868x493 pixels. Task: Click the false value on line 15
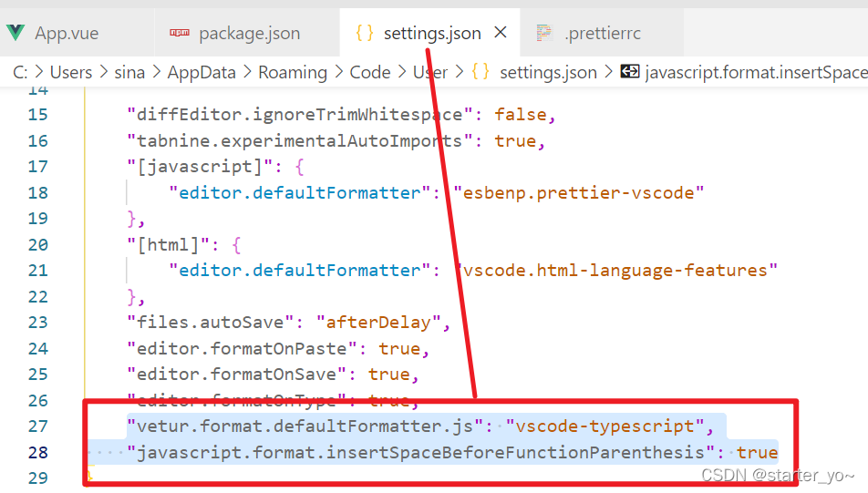(x=521, y=115)
